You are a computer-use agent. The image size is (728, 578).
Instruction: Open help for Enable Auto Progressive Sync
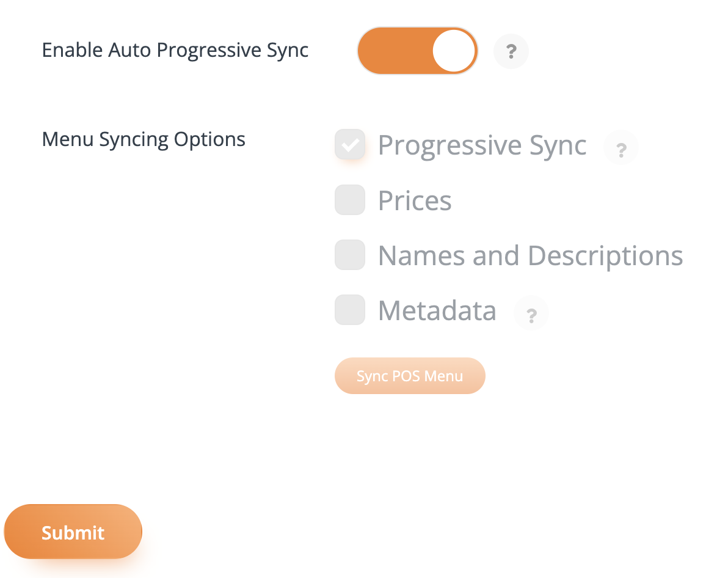click(511, 51)
